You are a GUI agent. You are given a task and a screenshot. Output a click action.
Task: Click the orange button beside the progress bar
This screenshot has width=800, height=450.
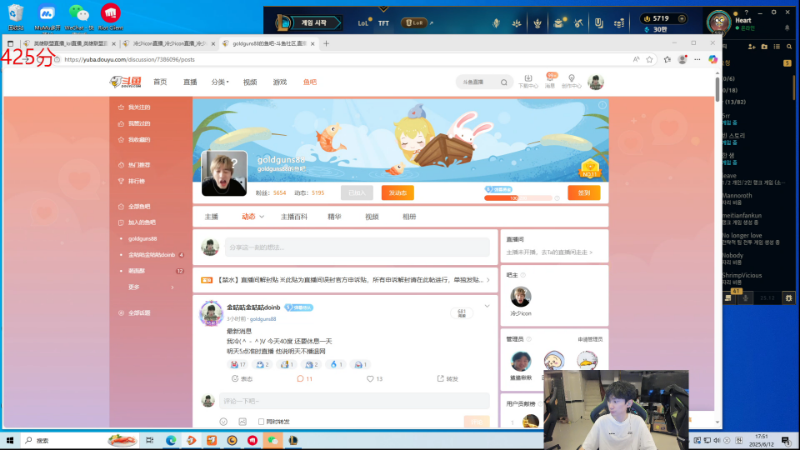pos(584,193)
